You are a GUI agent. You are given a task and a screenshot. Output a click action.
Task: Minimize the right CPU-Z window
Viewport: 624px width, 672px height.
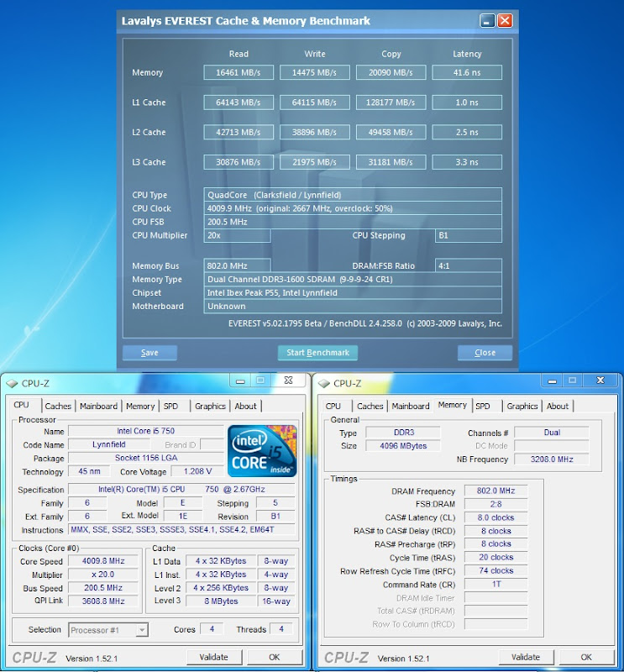point(552,381)
